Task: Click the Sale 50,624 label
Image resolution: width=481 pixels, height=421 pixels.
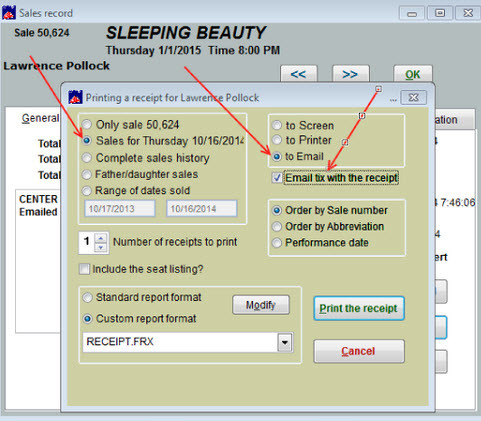Action: 42,33
